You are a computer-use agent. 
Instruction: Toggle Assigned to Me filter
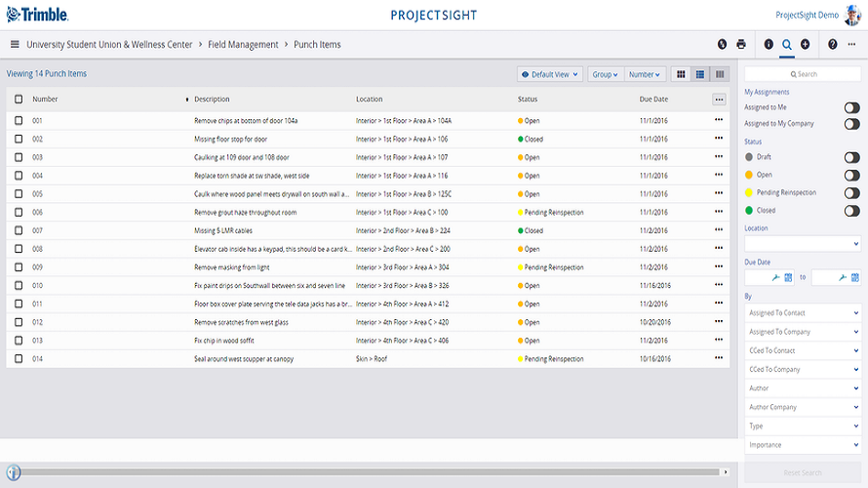[852, 107]
